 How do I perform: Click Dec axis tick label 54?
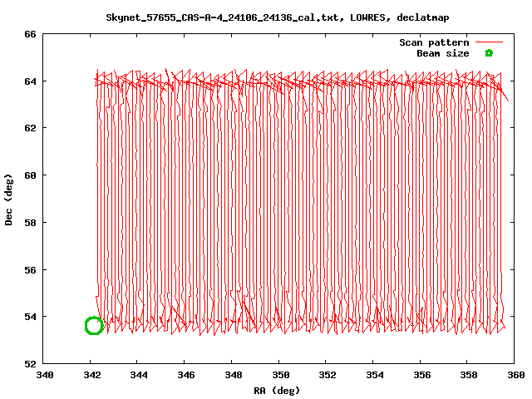click(30, 317)
